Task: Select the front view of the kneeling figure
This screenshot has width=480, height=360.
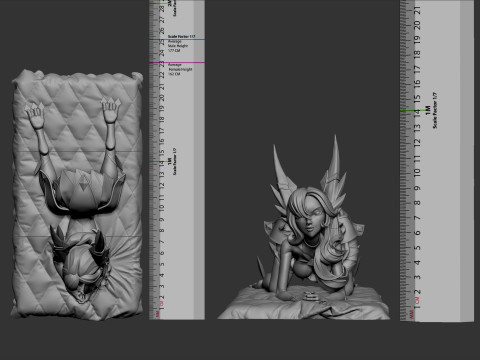Action: pos(303,227)
